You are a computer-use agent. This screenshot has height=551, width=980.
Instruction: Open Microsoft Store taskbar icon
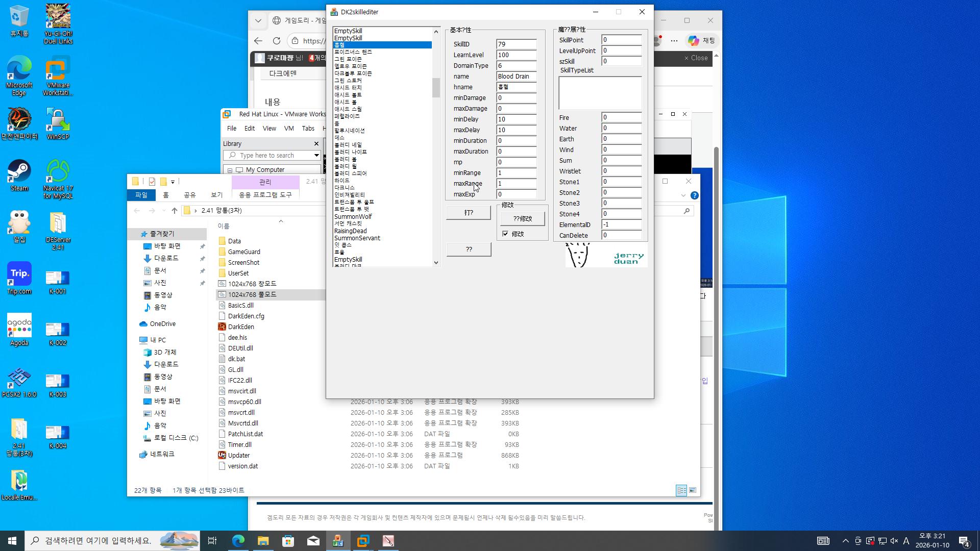point(288,541)
